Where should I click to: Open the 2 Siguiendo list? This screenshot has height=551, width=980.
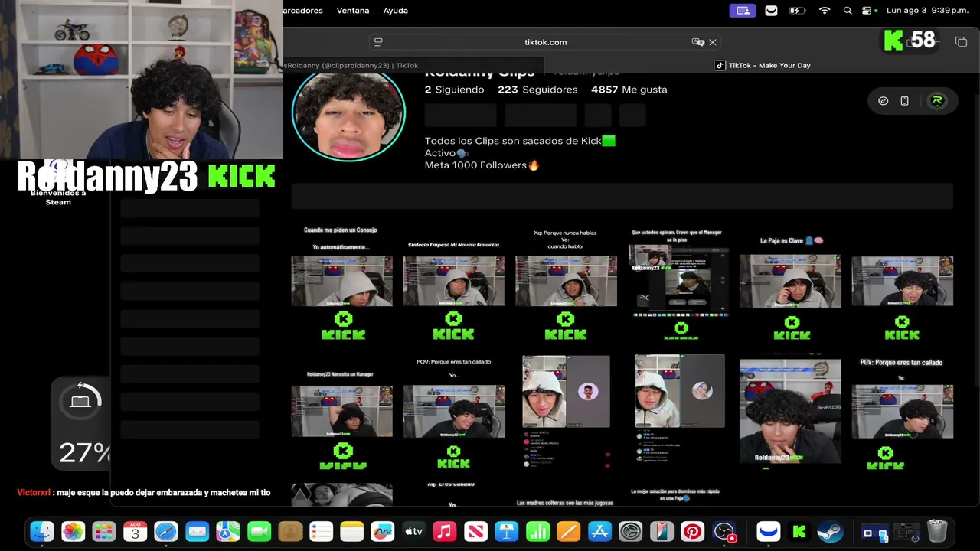[x=455, y=90]
